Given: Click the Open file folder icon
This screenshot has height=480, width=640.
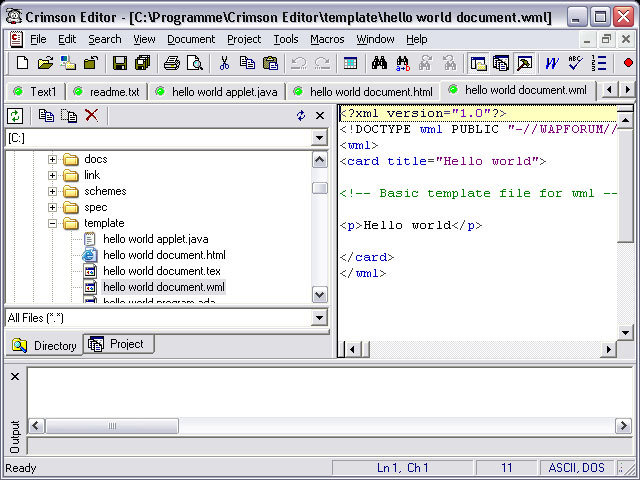Looking at the screenshot, I should pyautogui.click(x=45, y=63).
